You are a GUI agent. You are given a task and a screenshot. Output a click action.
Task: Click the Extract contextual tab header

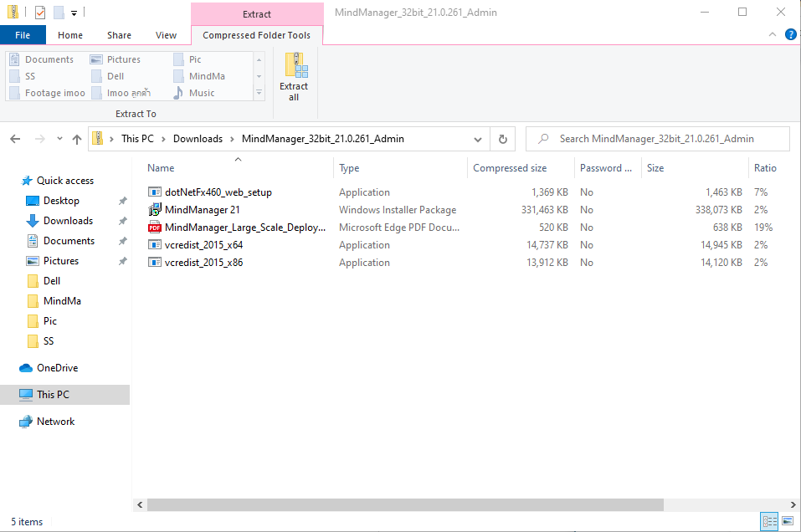[257, 14]
